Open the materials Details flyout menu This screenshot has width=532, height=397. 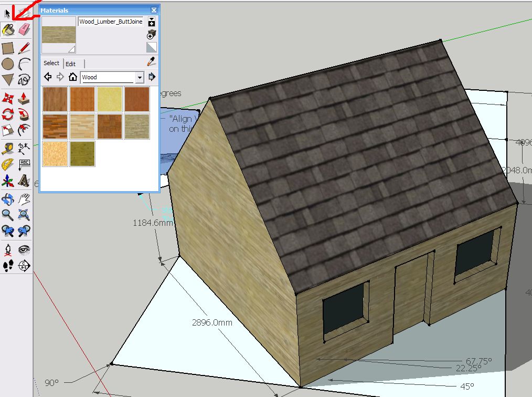(x=152, y=77)
